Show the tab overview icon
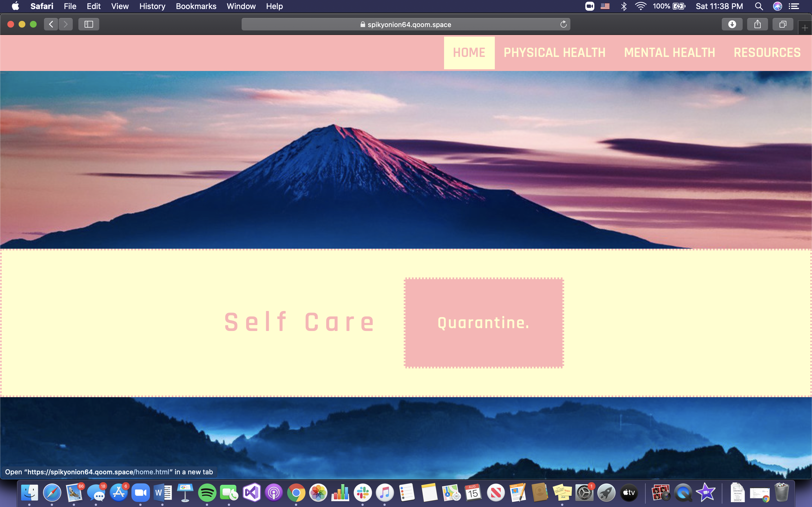The image size is (812, 507). point(782,24)
